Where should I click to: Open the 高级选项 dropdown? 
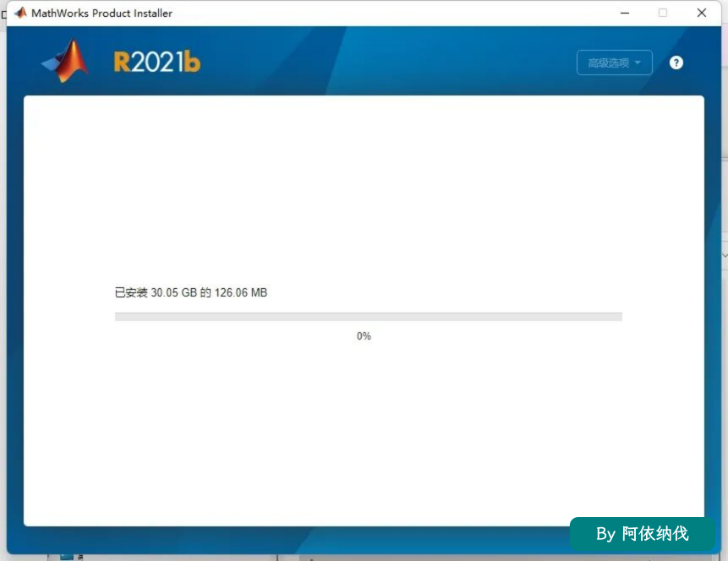point(614,63)
